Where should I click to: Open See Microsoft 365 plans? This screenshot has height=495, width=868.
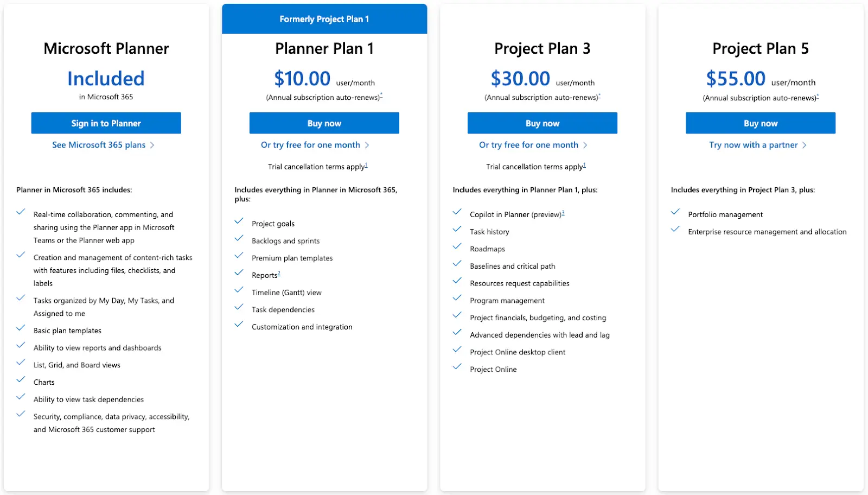click(x=98, y=145)
